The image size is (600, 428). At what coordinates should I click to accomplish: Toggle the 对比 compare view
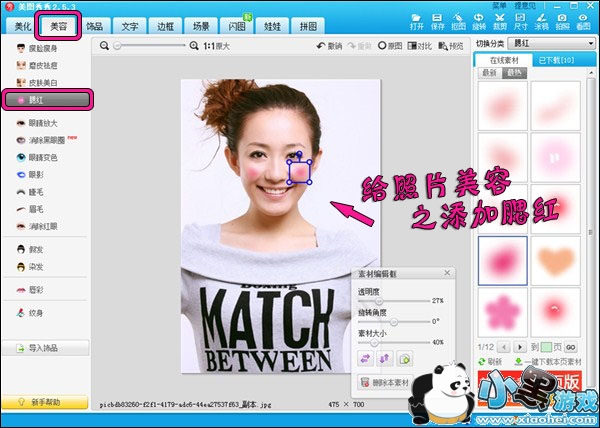tap(420, 46)
